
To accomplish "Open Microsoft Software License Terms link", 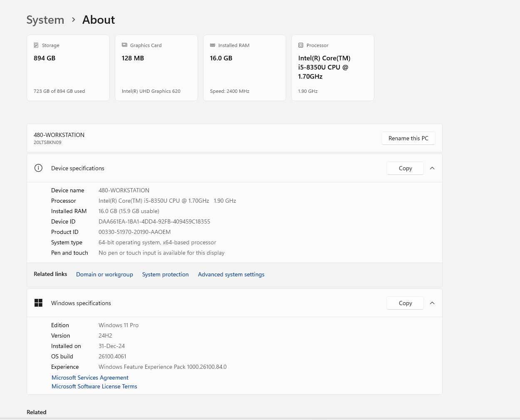I will 94,386.
